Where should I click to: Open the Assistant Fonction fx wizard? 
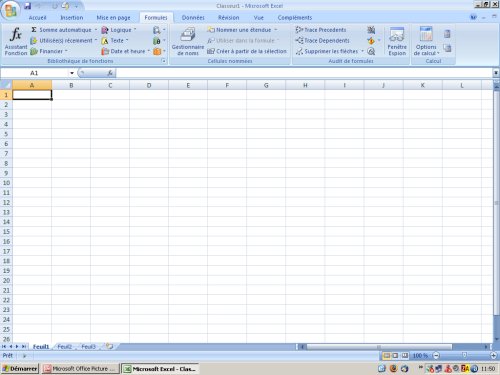(16, 41)
